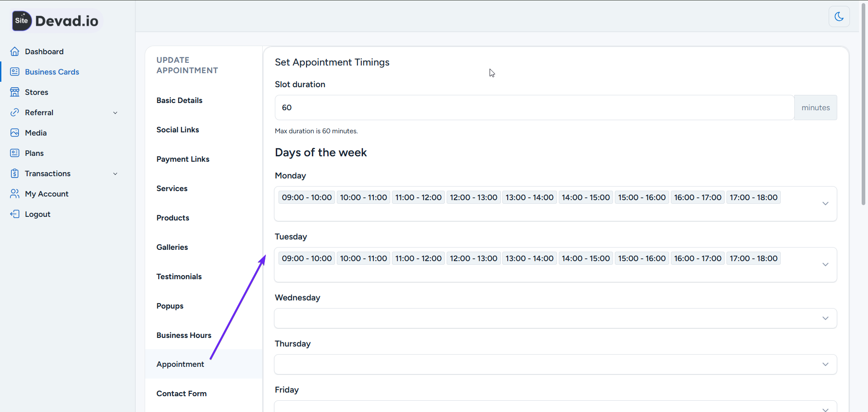Open the Thursday slots dropdown
The height and width of the screenshot is (412, 868).
tap(826, 364)
